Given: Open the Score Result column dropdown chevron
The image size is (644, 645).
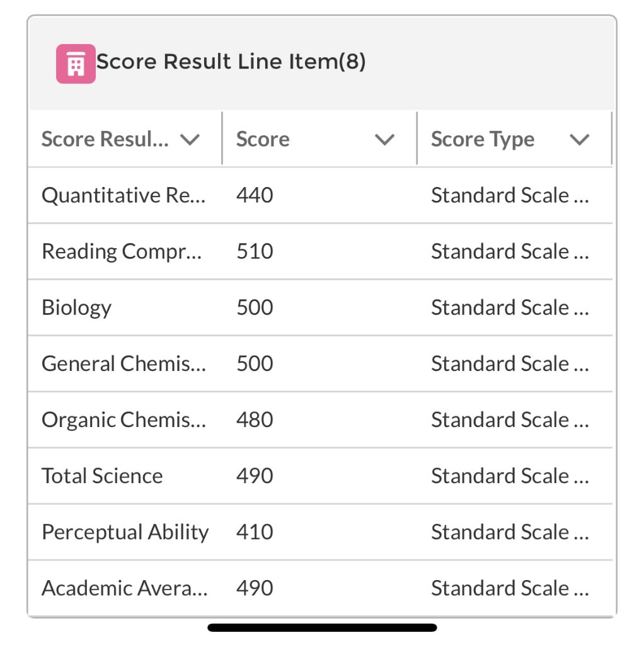Looking at the screenshot, I should point(190,139).
